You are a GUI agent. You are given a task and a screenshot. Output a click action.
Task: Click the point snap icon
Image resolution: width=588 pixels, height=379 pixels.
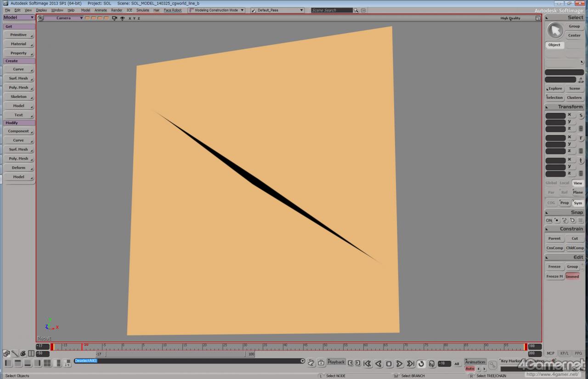(x=557, y=220)
